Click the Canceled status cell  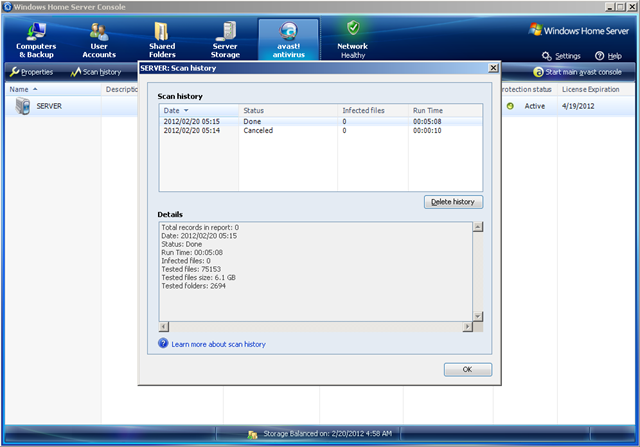258,131
